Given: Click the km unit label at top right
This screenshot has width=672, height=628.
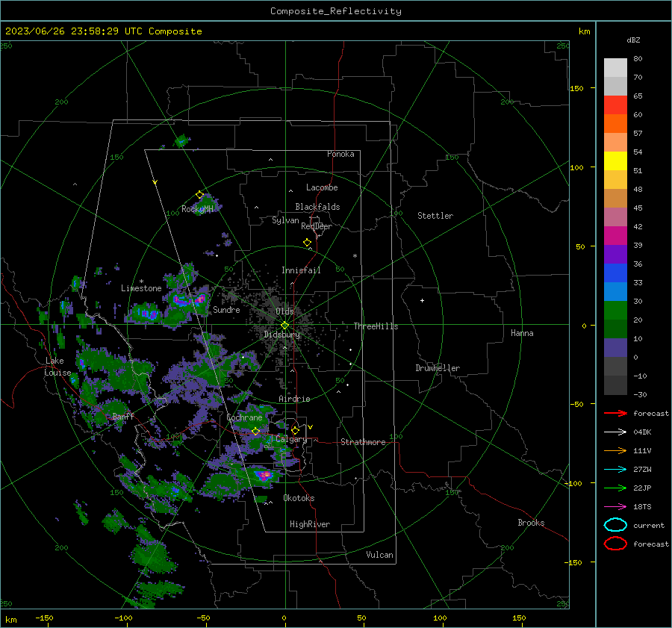Looking at the screenshot, I should (584, 31).
